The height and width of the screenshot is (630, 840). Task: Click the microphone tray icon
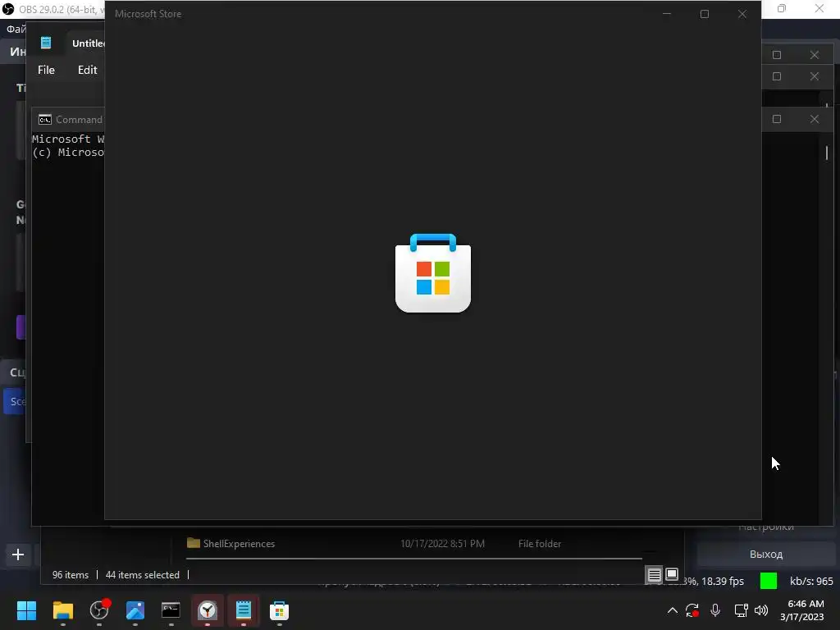point(715,610)
